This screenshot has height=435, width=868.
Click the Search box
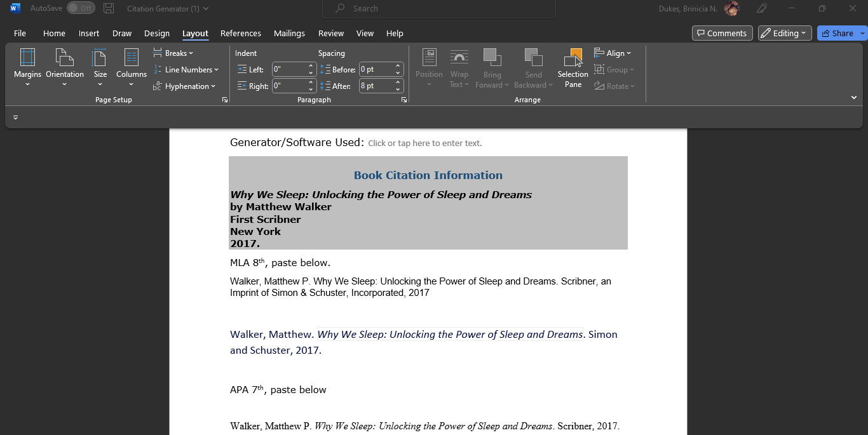(x=439, y=9)
